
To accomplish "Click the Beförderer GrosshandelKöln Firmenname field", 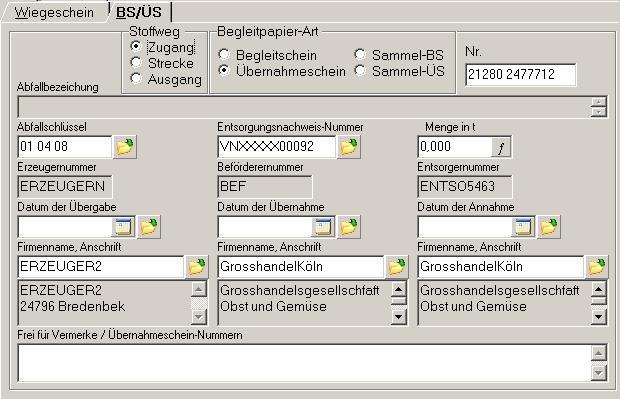I will tap(301, 267).
